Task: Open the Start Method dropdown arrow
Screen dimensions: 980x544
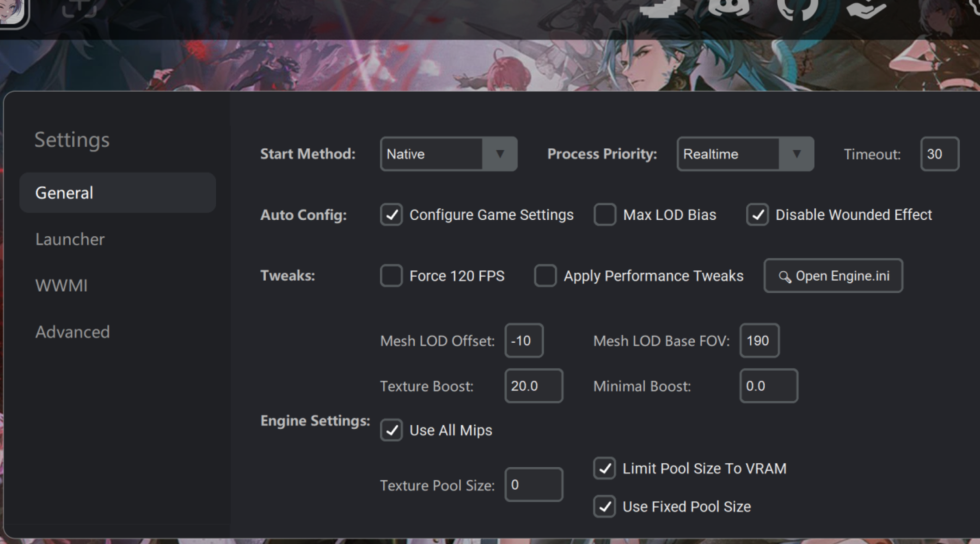Action: (x=499, y=154)
